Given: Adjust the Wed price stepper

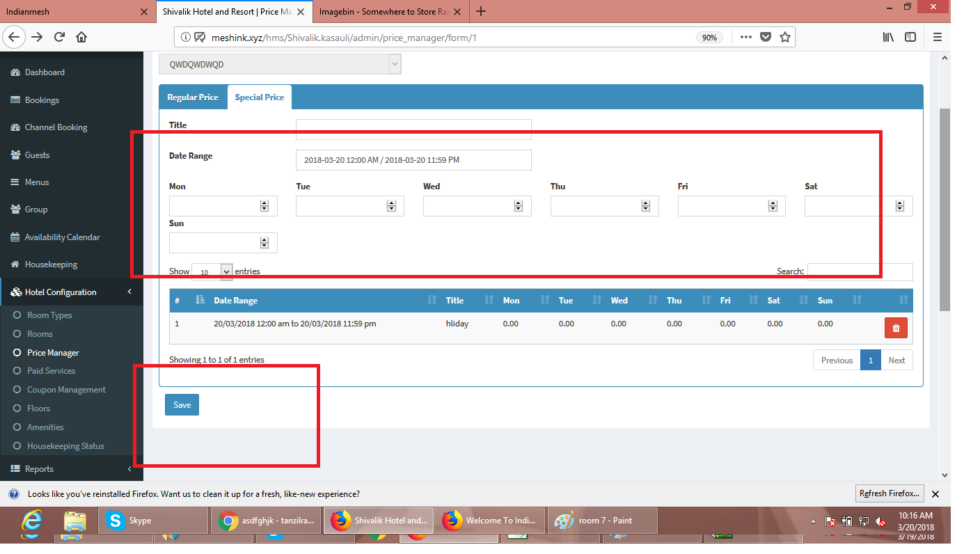Looking at the screenshot, I should pyautogui.click(x=519, y=206).
